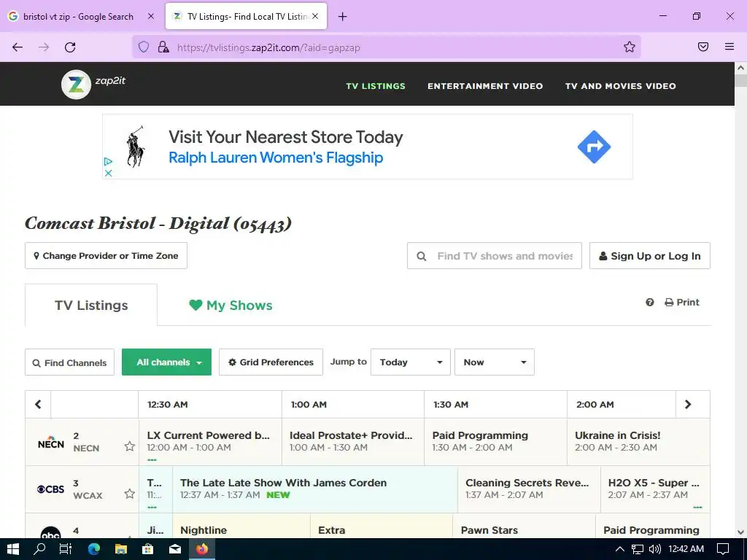
Task: Open TV AND MOVIES VIDEO nav item
Action: pyautogui.click(x=620, y=86)
